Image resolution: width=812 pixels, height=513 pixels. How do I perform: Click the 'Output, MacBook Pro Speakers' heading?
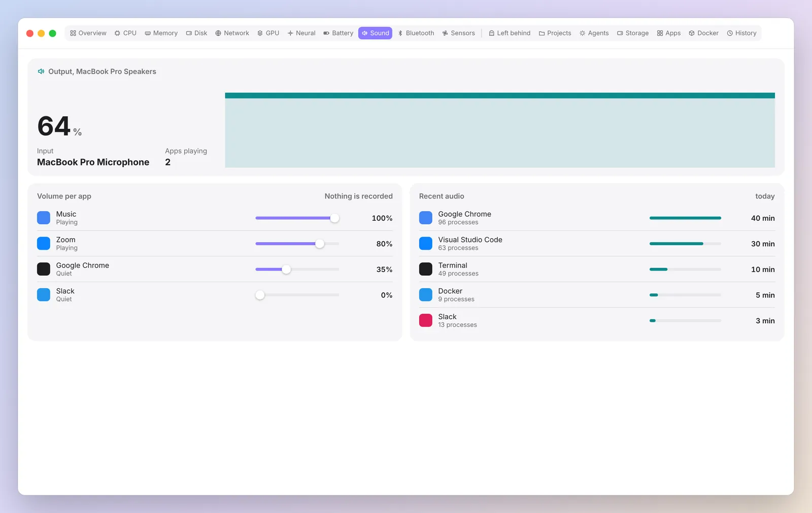coord(102,72)
